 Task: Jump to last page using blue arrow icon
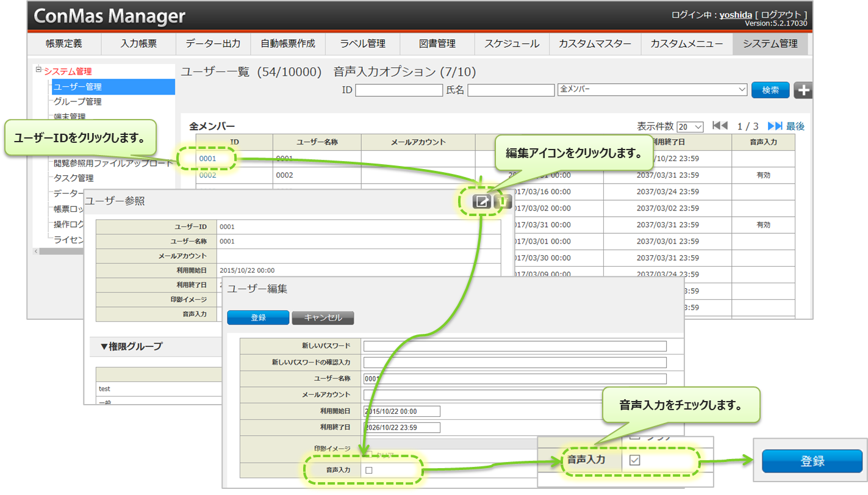point(775,126)
